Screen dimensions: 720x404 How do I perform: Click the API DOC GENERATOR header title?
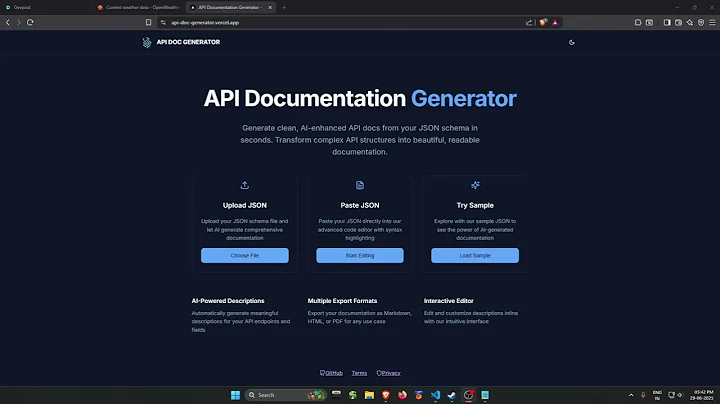[x=188, y=42]
